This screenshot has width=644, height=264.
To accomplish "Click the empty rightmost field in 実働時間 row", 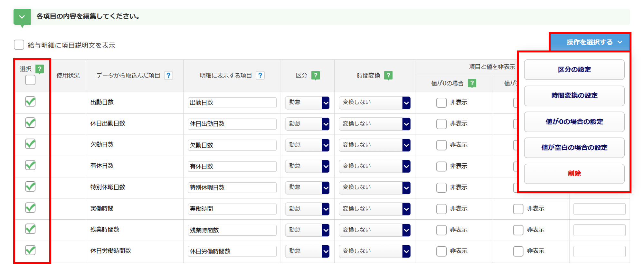I will [600, 209].
